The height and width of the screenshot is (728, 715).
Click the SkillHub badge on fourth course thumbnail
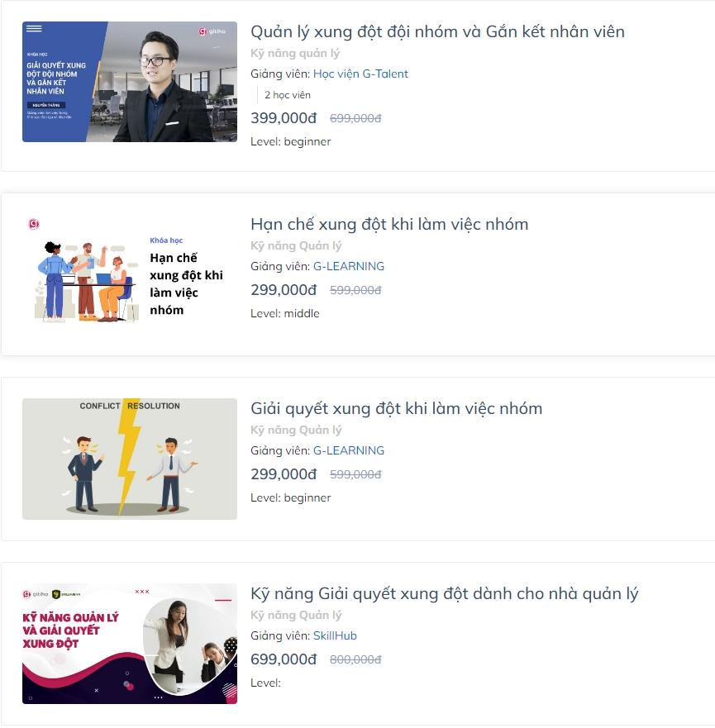click(67, 594)
